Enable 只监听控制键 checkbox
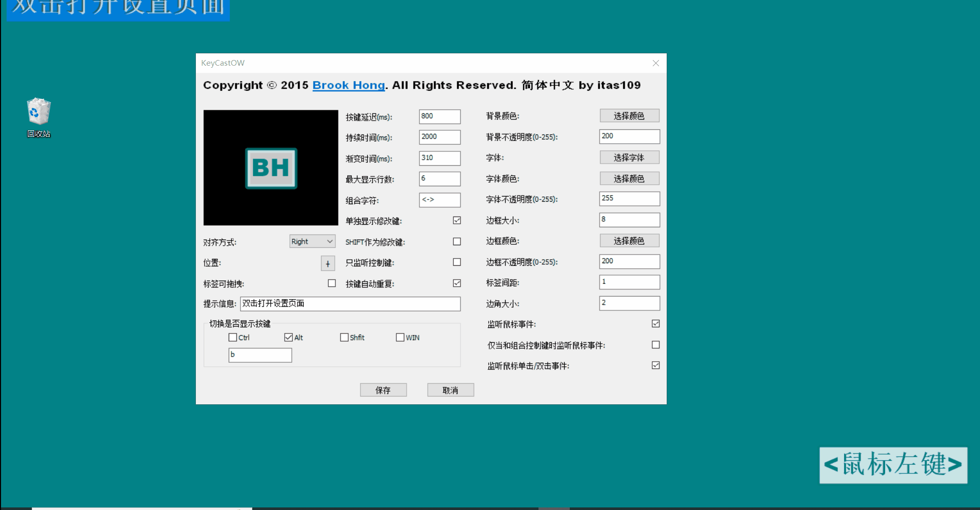The image size is (980, 510). (x=457, y=262)
